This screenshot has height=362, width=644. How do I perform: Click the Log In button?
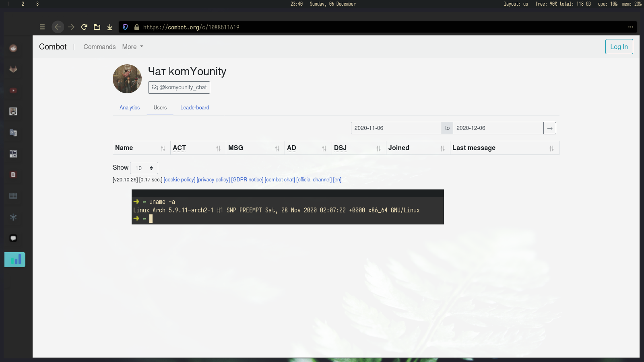coord(619,47)
